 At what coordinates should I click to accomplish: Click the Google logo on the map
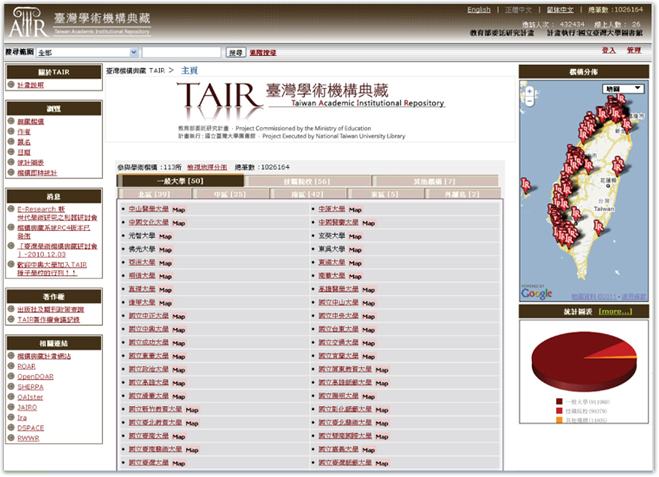click(x=537, y=293)
